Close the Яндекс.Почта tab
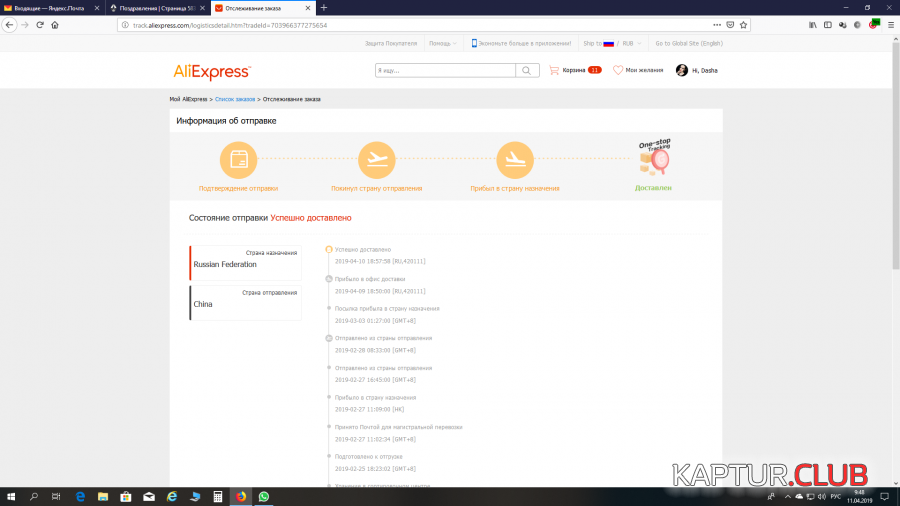The width and height of the screenshot is (900, 506). tap(96, 8)
